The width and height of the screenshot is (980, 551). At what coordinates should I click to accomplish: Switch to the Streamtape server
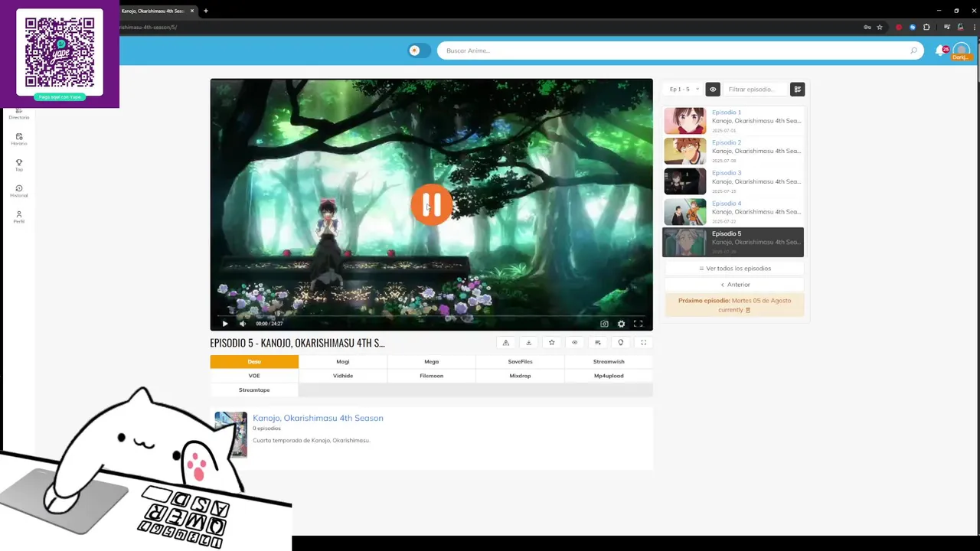[254, 390]
